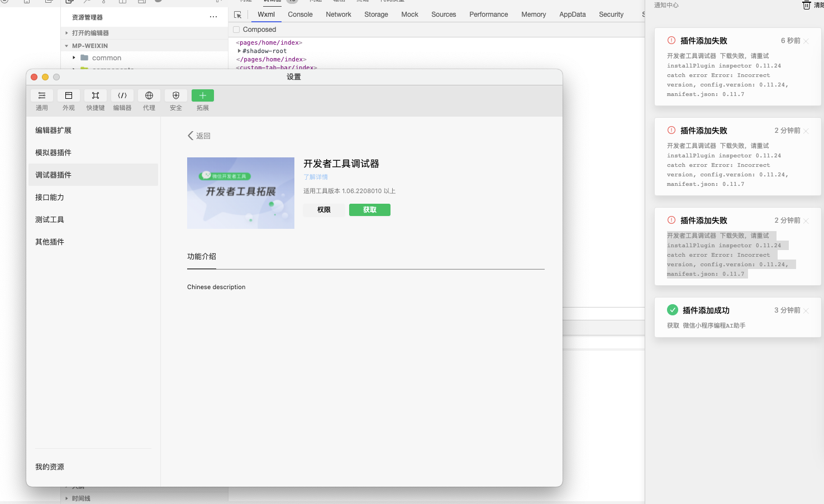Select 测试工具 in the sidebar
Image resolution: width=824 pixels, height=504 pixels.
[93, 219]
